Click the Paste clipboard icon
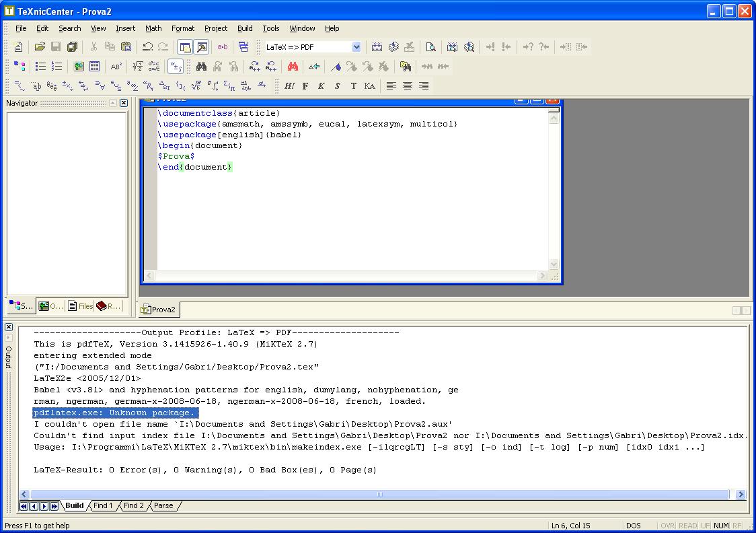 [126, 47]
